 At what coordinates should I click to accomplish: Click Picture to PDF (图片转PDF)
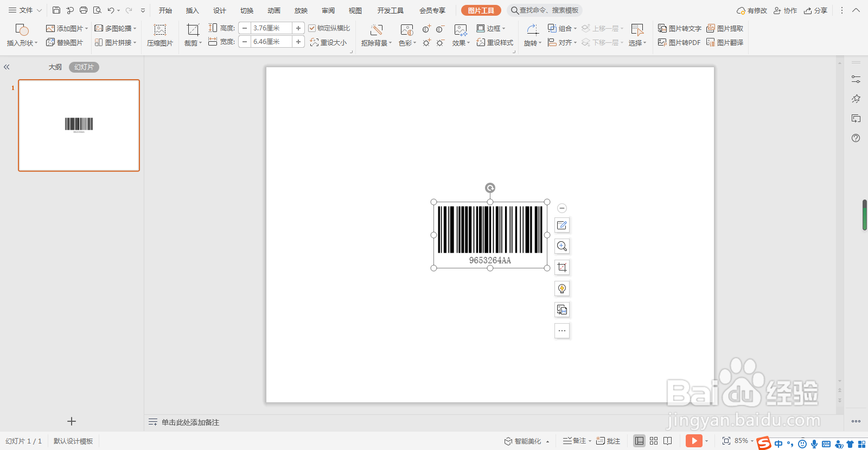point(679,42)
